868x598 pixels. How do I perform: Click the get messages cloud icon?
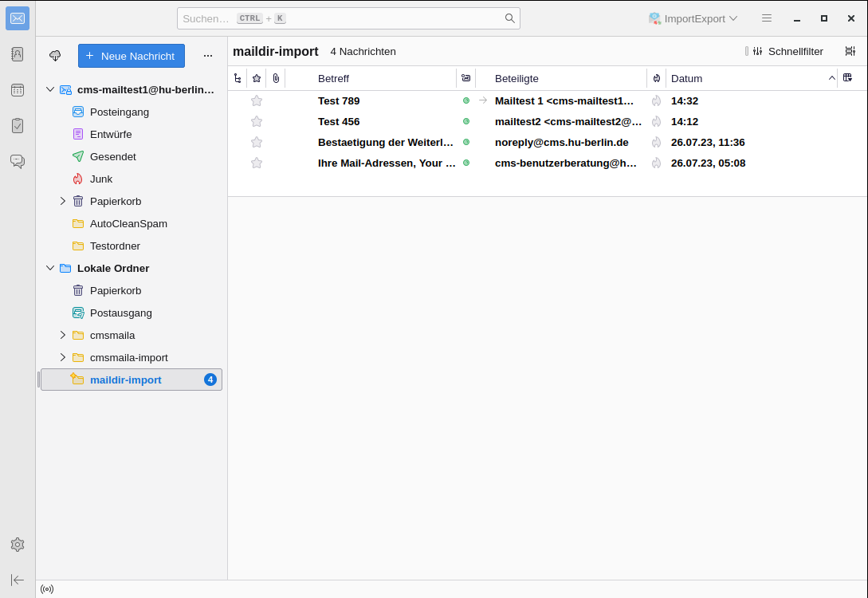click(55, 56)
